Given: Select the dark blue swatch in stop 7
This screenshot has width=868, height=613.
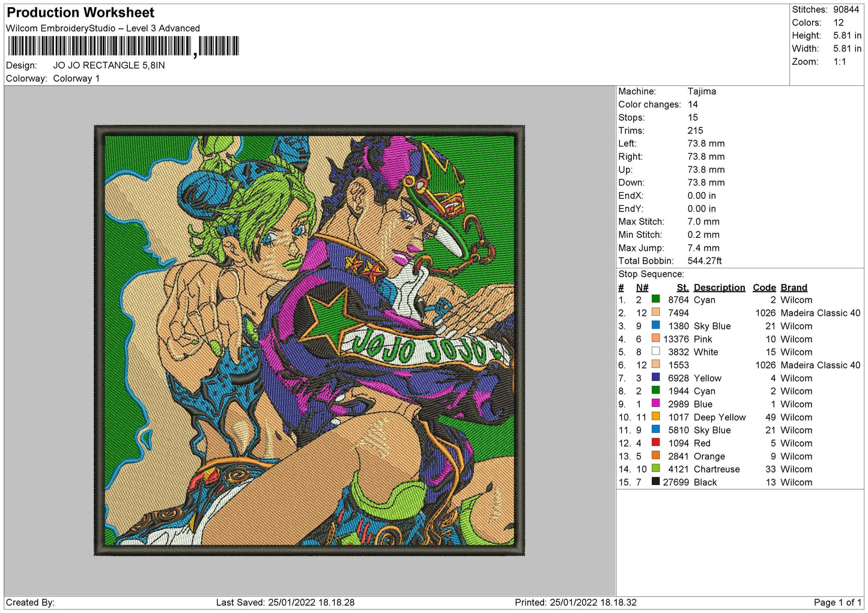Looking at the screenshot, I should click(655, 377).
